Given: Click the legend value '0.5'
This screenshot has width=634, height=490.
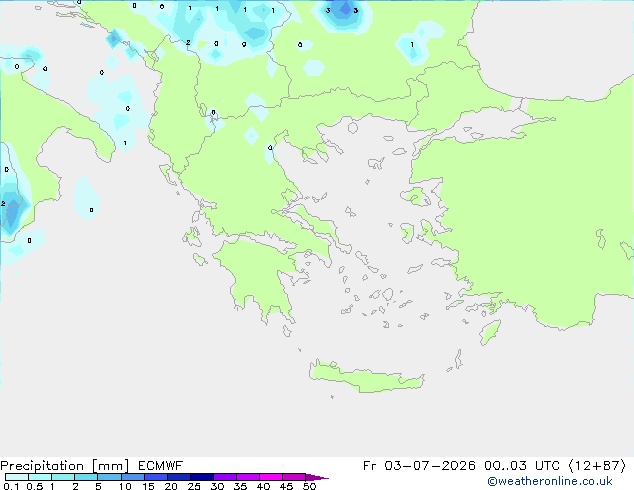Looking at the screenshot, I should coord(35,486).
